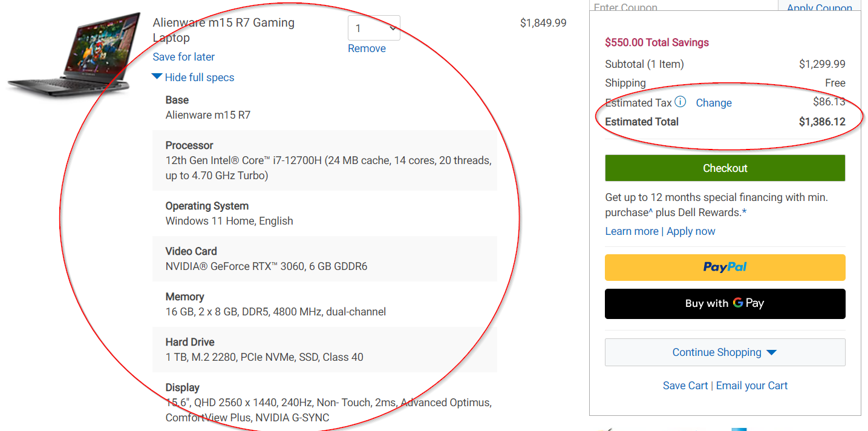
Task: Select the Shipping Free value
Action: click(835, 83)
